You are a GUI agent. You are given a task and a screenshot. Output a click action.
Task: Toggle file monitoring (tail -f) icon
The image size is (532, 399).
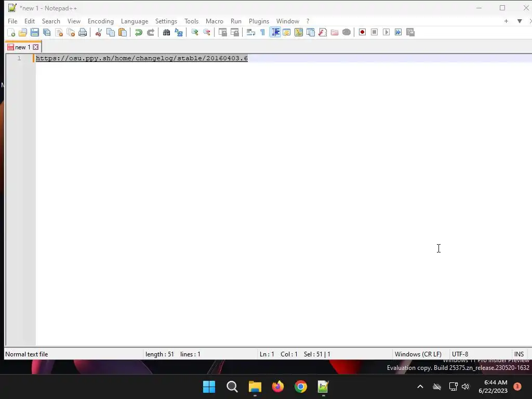[x=347, y=32]
